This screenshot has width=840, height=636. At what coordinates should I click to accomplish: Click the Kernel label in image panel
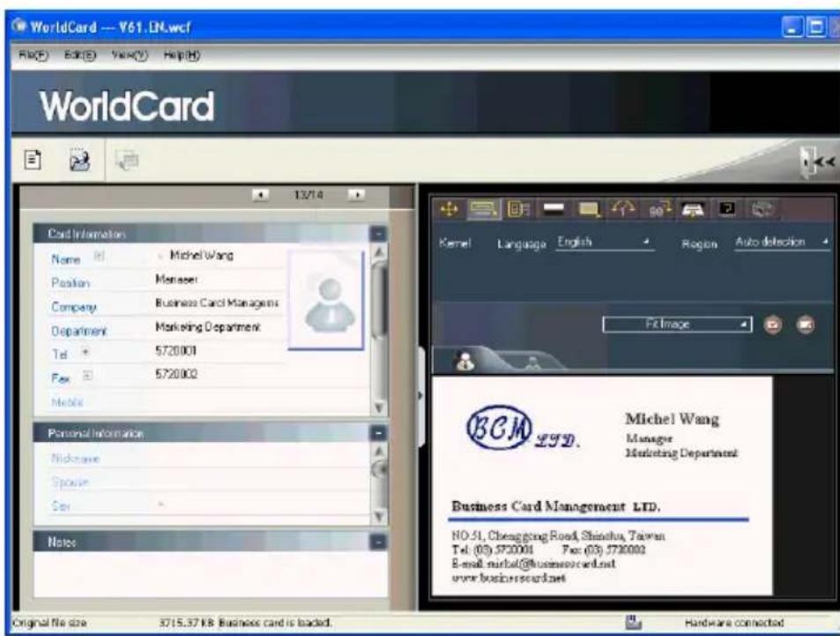pyautogui.click(x=455, y=243)
